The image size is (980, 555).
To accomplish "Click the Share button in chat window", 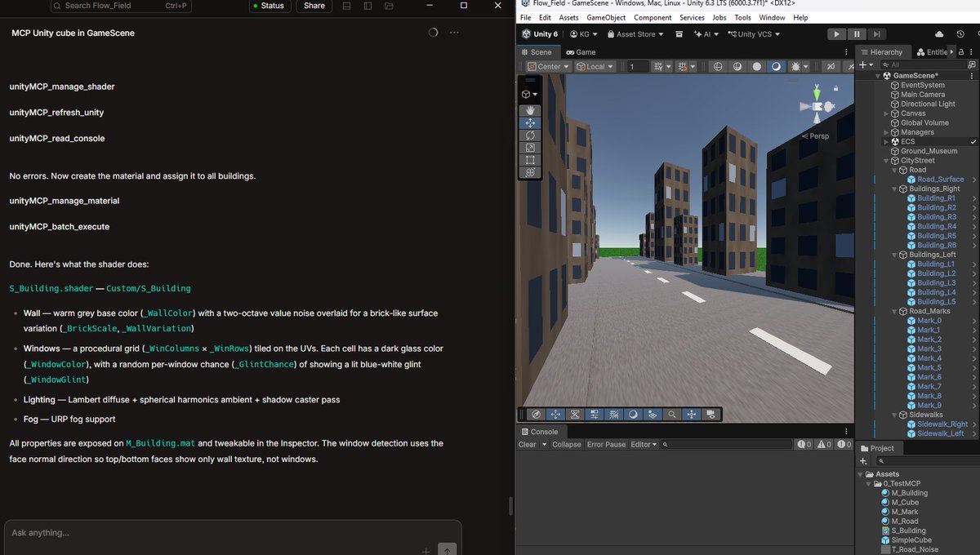I will [314, 6].
